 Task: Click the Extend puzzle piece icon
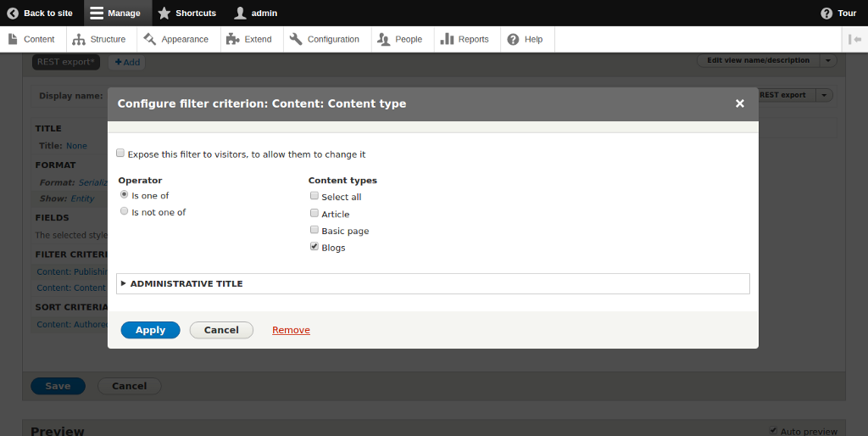tap(233, 39)
